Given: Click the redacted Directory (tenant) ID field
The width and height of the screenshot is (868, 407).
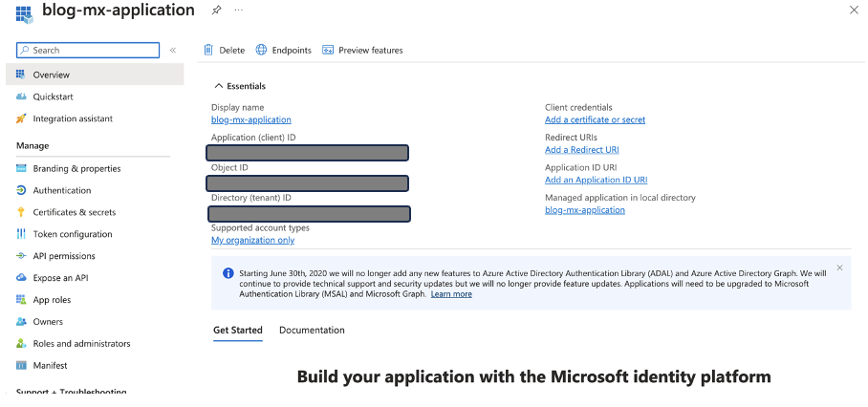Looking at the screenshot, I should coord(310,214).
